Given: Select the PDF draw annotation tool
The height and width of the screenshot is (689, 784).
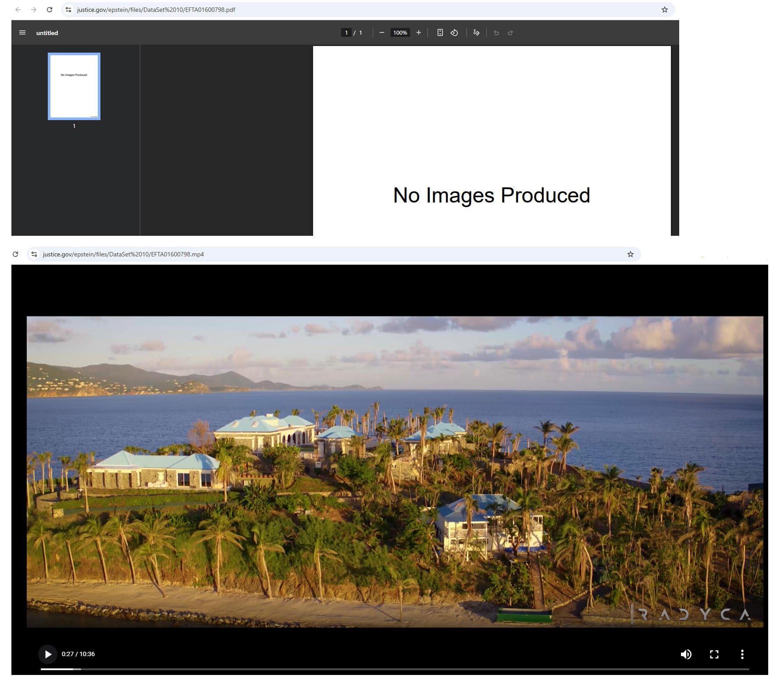Looking at the screenshot, I should coord(476,33).
